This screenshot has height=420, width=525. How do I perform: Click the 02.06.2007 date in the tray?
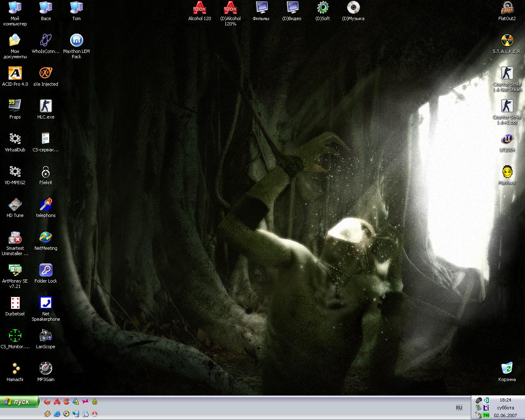point(505,415)
